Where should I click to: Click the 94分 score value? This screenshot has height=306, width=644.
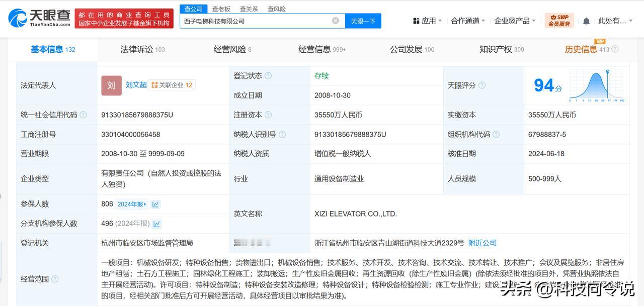coord(548,86)
